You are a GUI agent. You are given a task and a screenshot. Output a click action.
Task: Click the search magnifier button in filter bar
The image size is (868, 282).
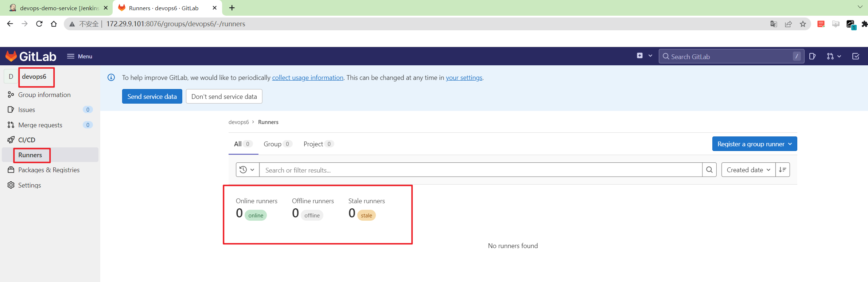click(x=709, y=170)
